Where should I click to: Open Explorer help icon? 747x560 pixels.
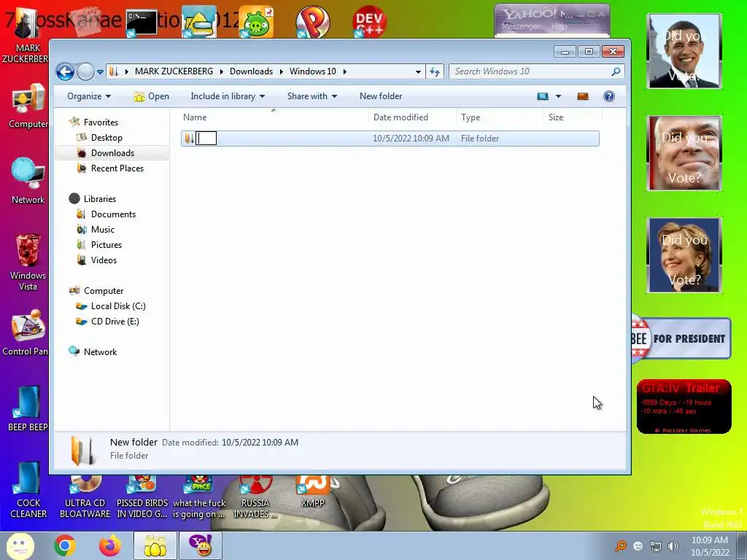(609, 96)
